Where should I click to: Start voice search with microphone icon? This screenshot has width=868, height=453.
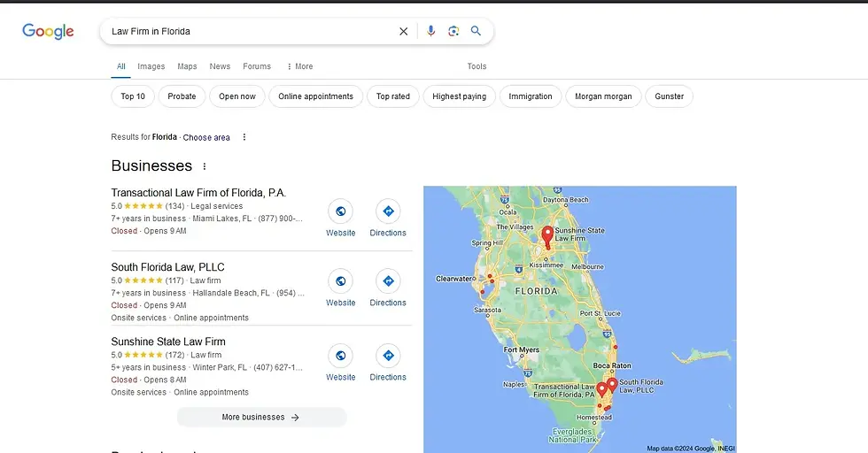430,32
